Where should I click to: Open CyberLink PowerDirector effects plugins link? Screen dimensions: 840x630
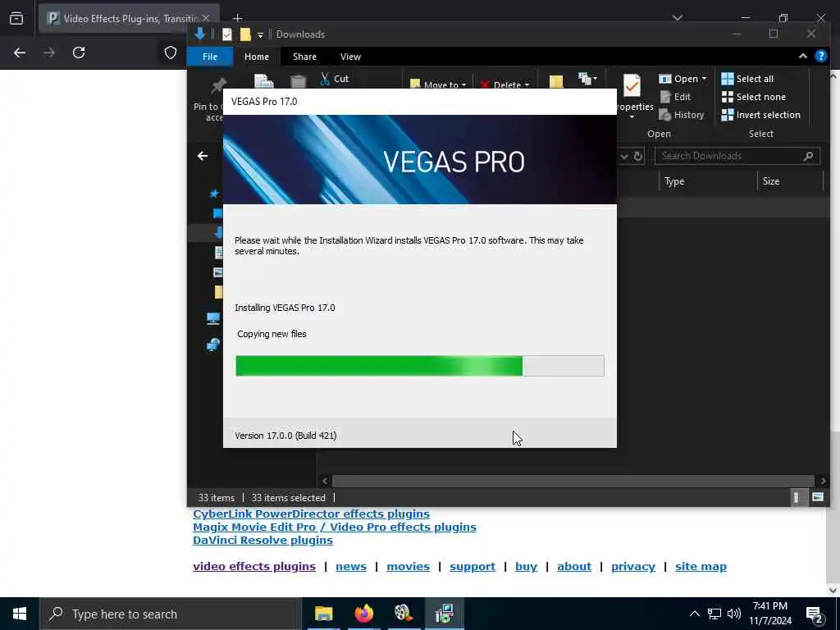pos(311,514)
